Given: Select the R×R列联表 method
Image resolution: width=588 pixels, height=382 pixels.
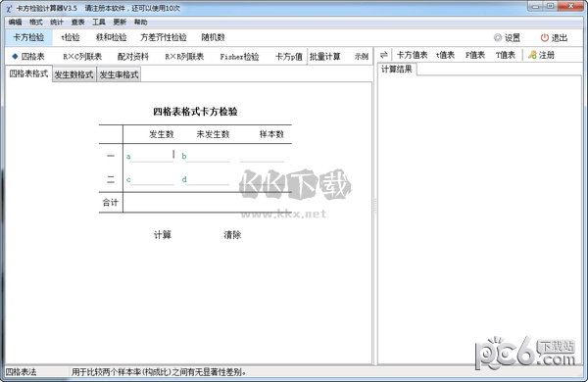Looking at the screenshot, I should (184, 57).
